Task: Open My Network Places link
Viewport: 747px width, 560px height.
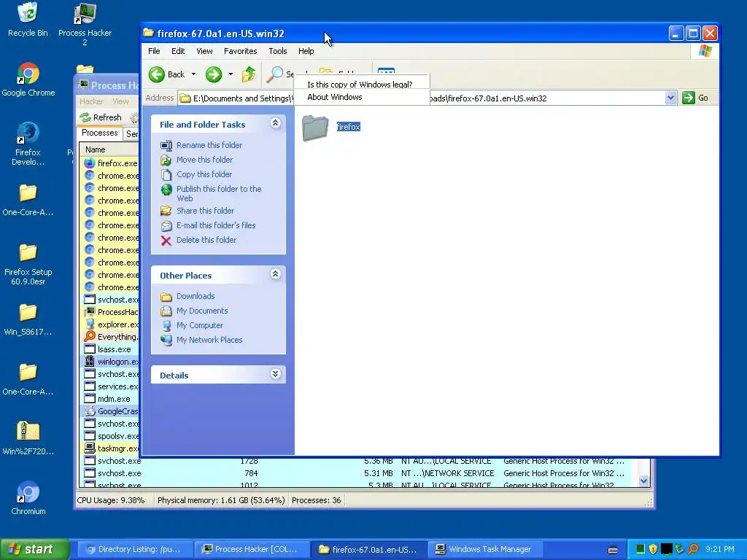Action: [209, 340]
